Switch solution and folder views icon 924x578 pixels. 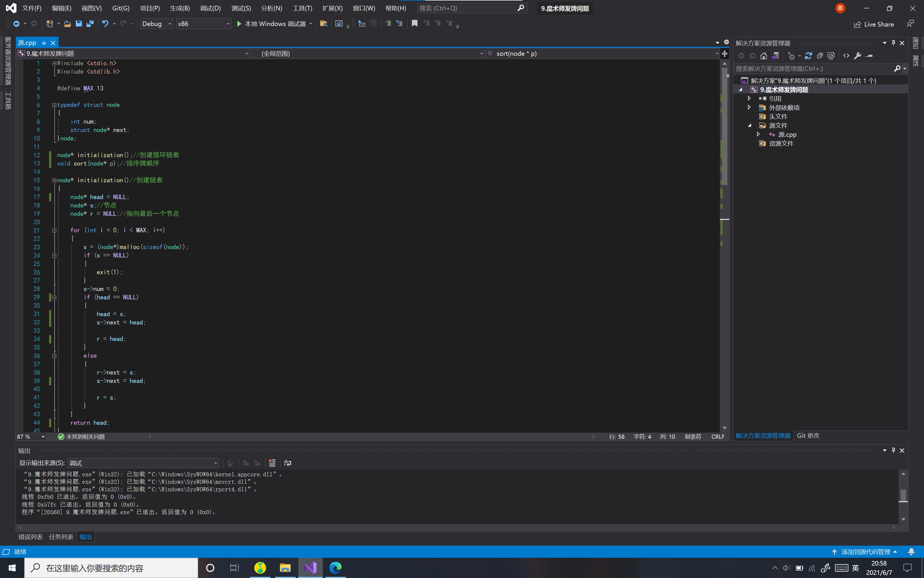tap(775, 56)
